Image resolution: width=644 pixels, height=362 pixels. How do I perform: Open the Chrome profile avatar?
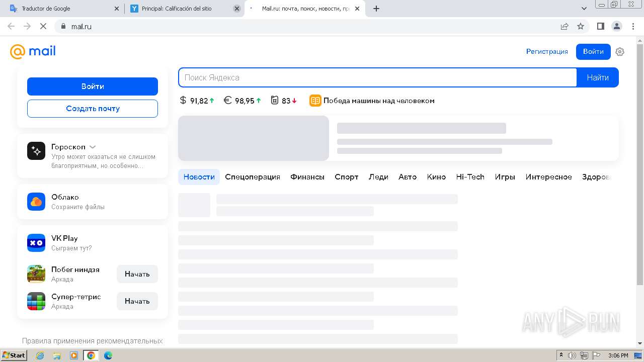(616, 26)
